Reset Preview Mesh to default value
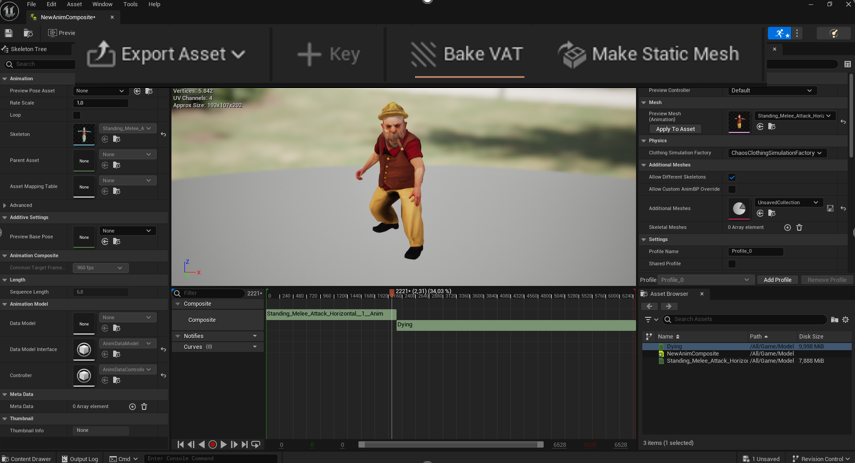Screen dimensions: 855x463 coord(843,122)
